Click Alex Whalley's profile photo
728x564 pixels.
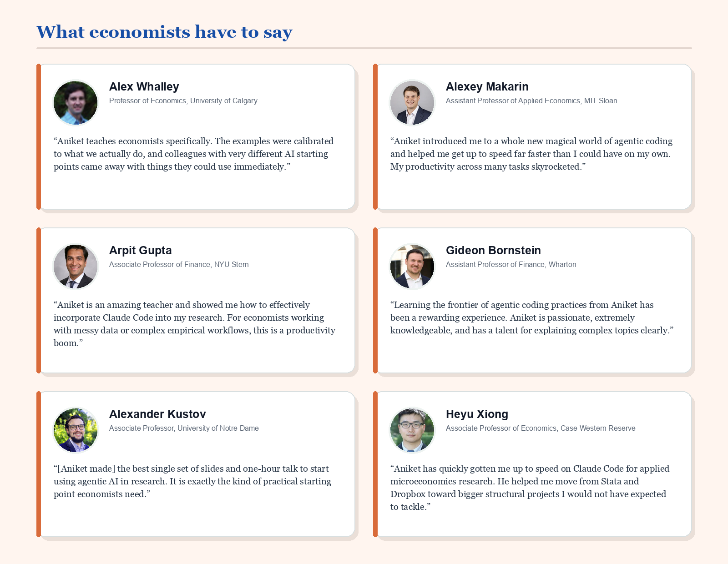pyautogui.click(x=76, y=103)
